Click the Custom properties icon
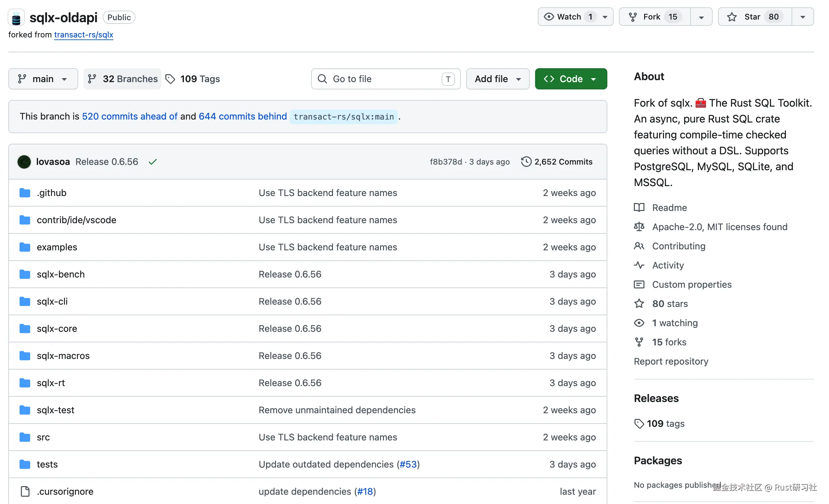This screenshot has width=829, height=504. pos(640,285)
